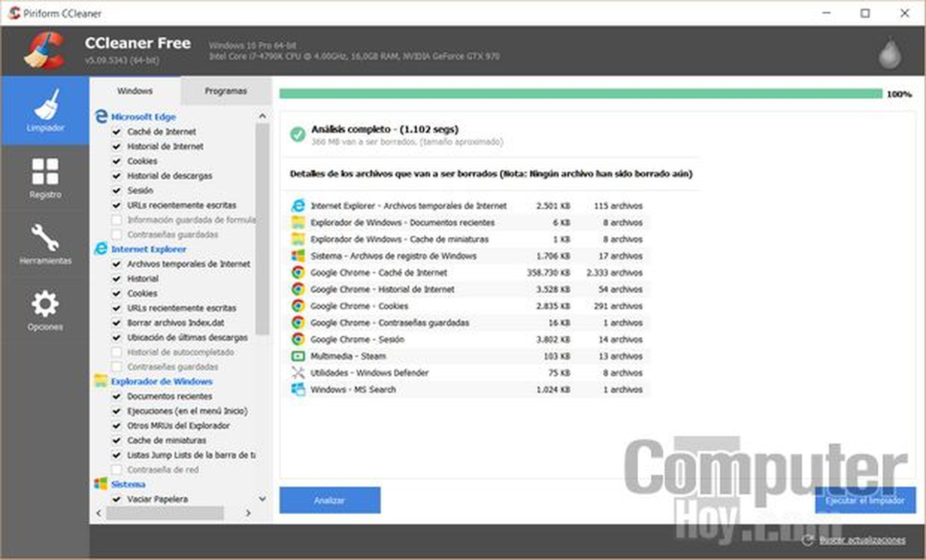The image size is (926, 560).
Task: Click Ejecutar el limpiador button
Action: tap(865, 500)
